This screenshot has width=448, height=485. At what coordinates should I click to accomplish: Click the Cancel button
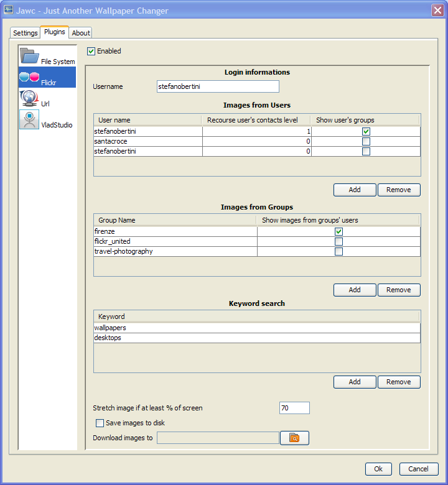[419, 469]
